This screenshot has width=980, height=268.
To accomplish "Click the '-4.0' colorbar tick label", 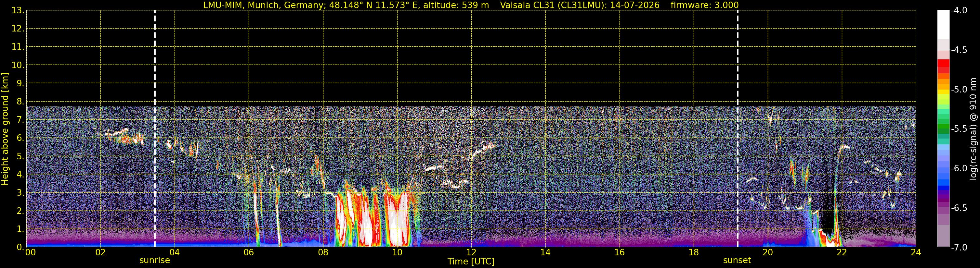I will pos(959,11).
